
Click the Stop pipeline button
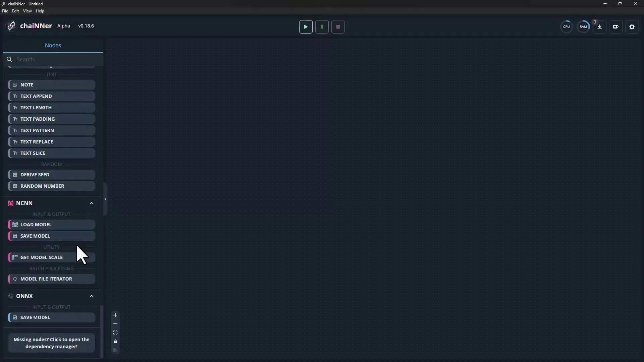click(x=338, y=27)
